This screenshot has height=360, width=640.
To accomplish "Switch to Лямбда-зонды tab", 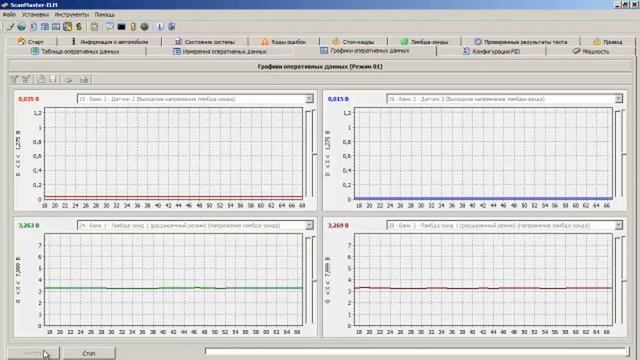I will click(x=424, y=42).
